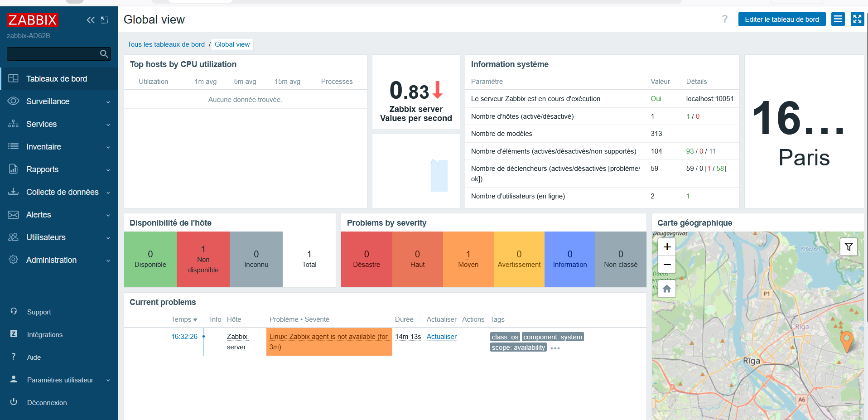Open search using the magnifier icon
Viewport: 868px width, 420px height.
(104, 54)
